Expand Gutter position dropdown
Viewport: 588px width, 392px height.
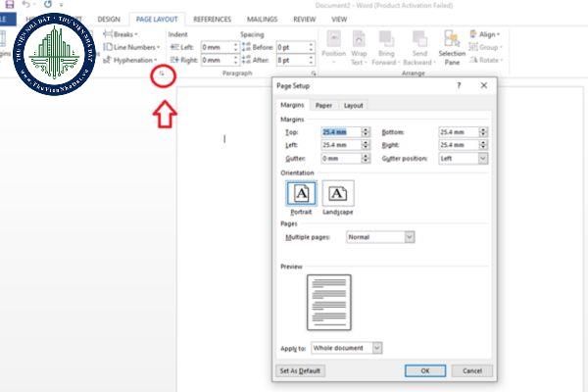(x=482, y=158)
